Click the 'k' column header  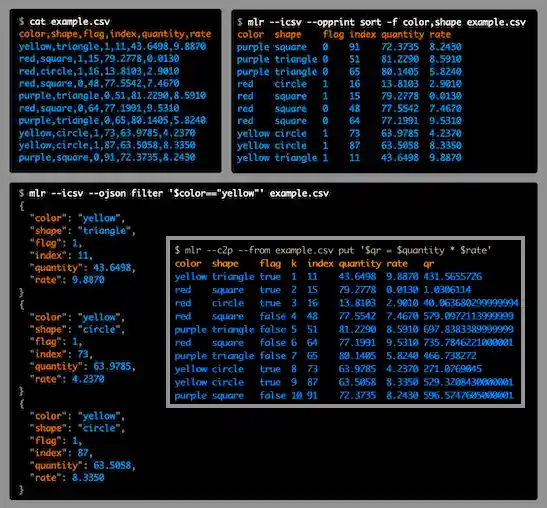click(294, 263)
